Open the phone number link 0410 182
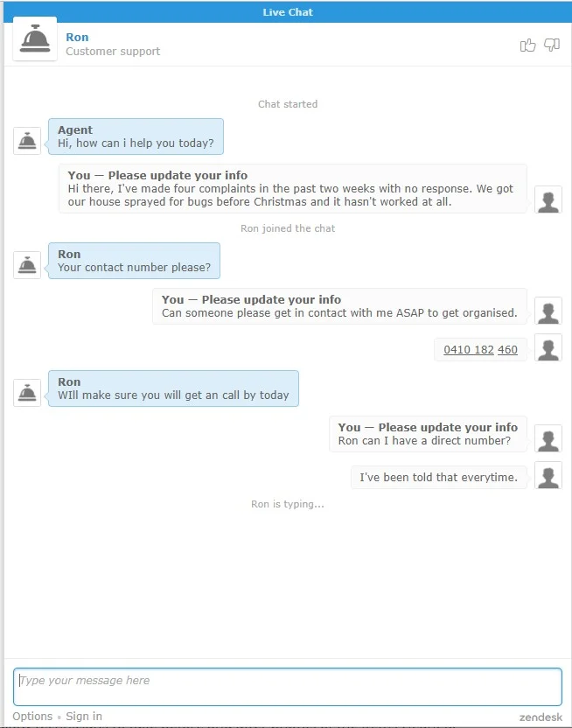The width and height of the screenshot is (572, 728). [469, 350]
